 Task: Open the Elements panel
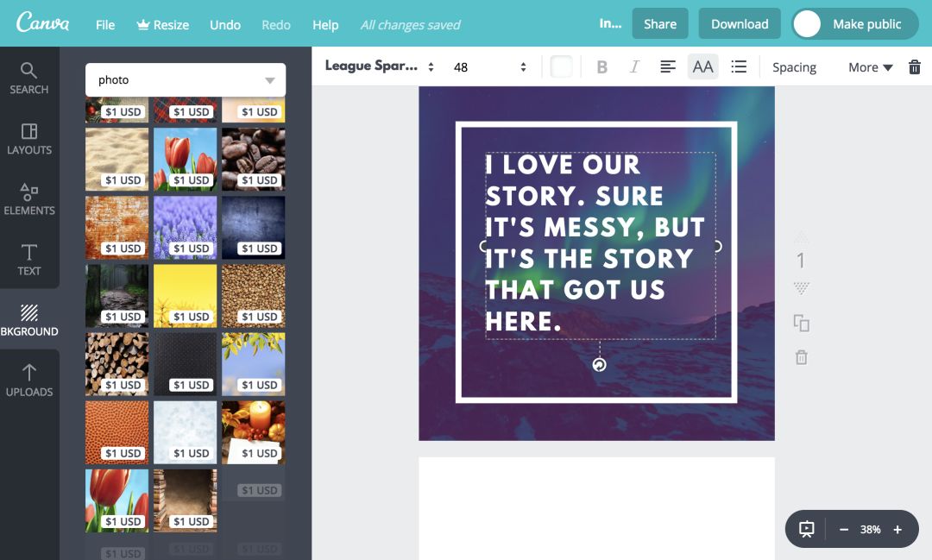click(28, 199)
